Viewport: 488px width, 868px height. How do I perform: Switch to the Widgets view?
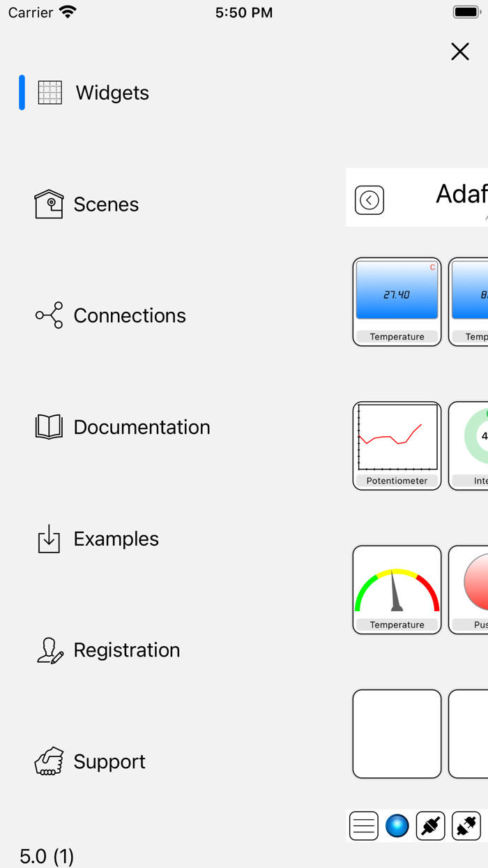[x=112, y=92]
